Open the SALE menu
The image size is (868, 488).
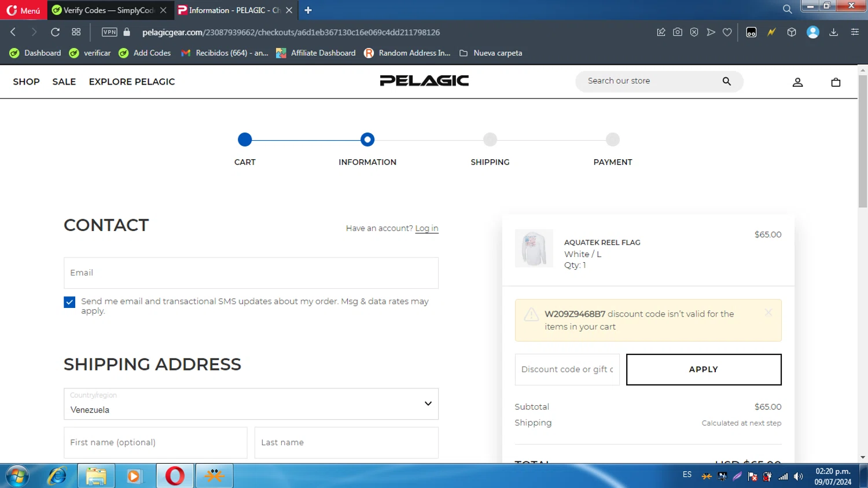click(64, 82)
